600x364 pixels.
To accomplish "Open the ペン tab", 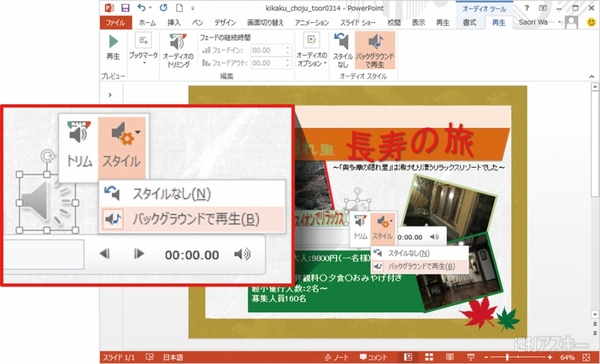I will 197,23.
